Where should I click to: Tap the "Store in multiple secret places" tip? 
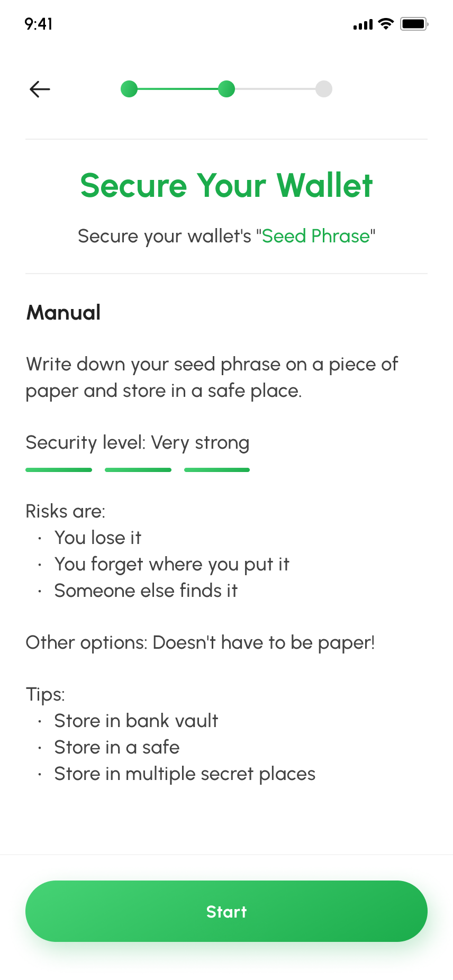click(185, 774)
